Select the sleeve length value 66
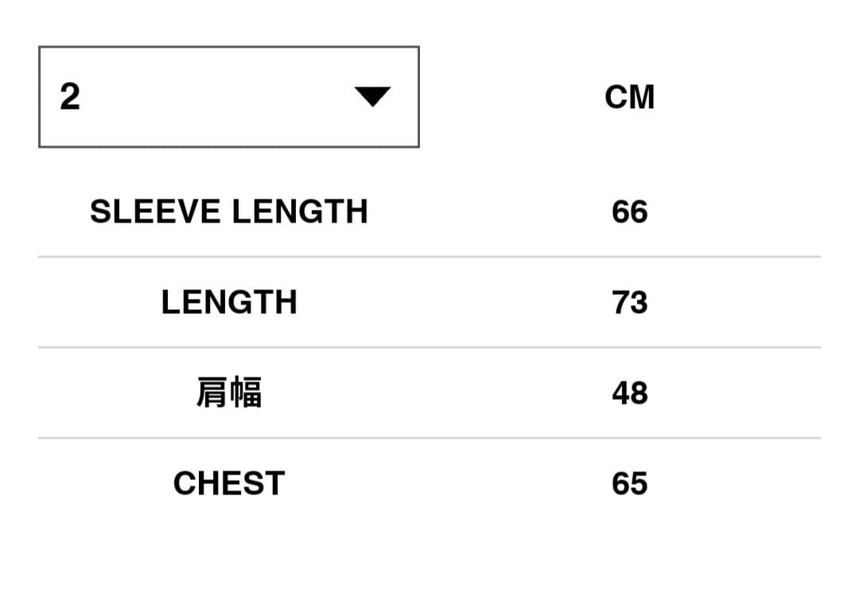This screenshot has width=859, height=616. tap(629, 211)
